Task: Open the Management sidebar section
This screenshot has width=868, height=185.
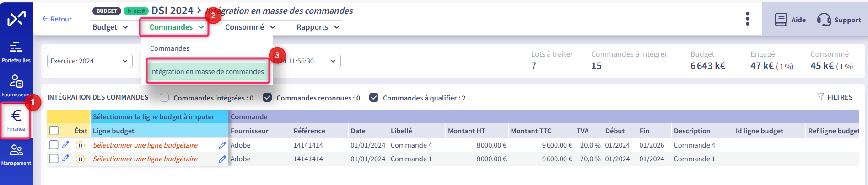Action: 16,155
